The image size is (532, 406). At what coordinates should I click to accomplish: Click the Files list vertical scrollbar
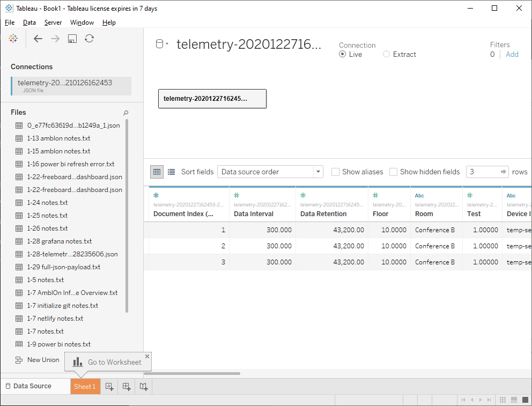pos(127,216)
